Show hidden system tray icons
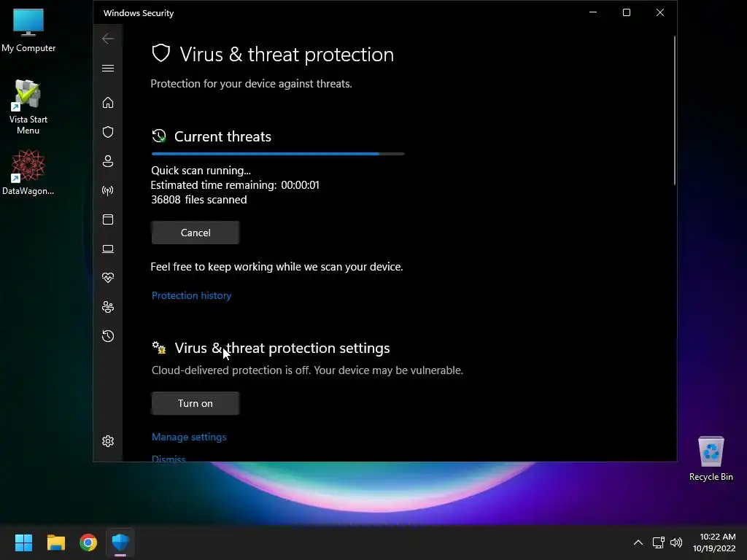 638,542
